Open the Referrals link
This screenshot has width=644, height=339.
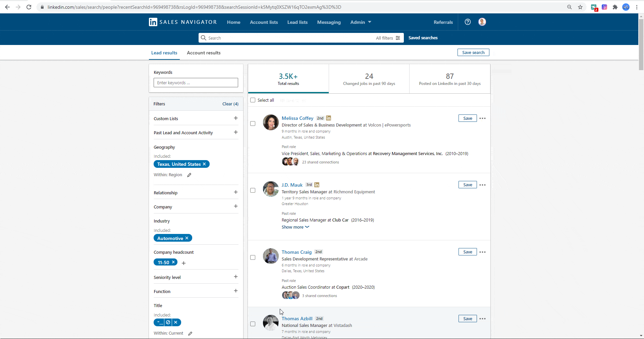(x=443, y=22)
